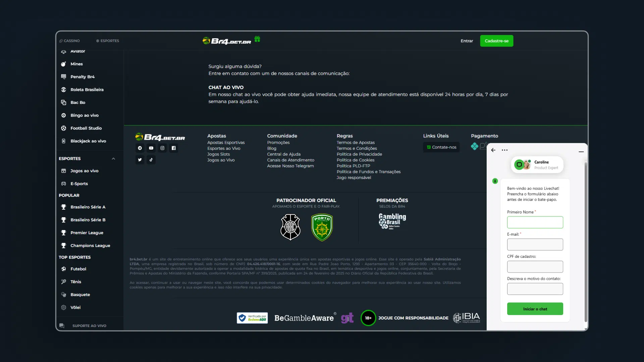The width and height of the screenshot is (644, 362).
Task: Open the TikTok social icon
Action: point(151,160)
